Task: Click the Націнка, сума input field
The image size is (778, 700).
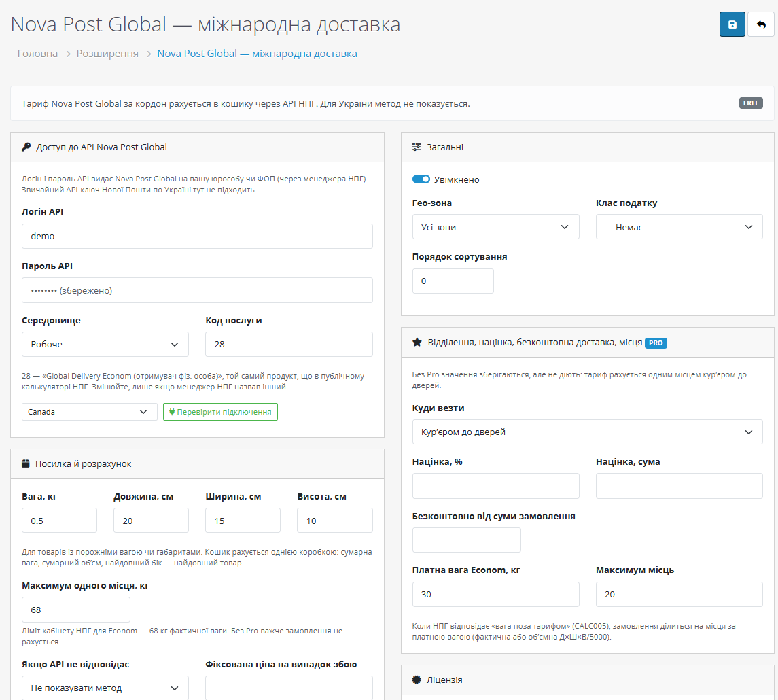Action: 679,486
